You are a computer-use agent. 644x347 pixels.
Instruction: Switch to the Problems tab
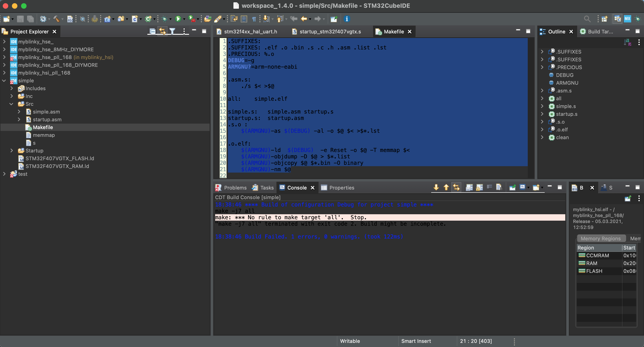[231, 187]
